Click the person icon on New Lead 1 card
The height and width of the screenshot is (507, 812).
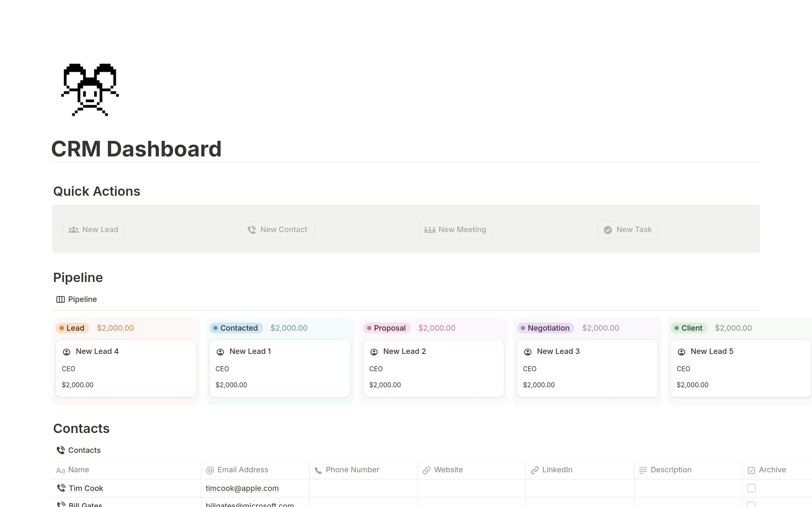(220, 352)
